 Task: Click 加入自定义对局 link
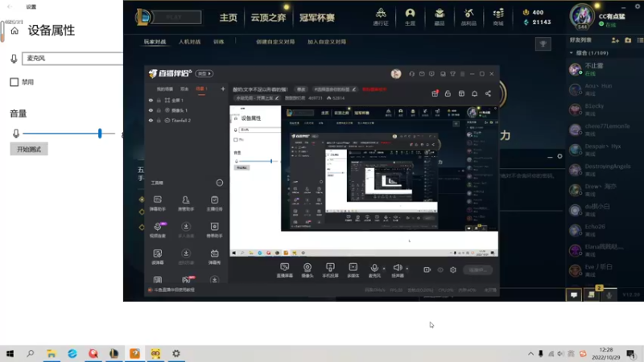click(327, 42)
